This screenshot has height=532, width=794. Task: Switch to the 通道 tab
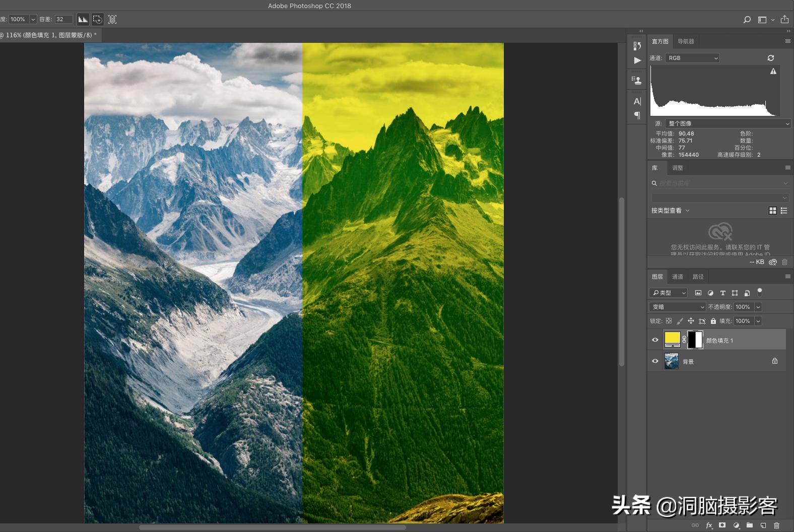pyautogui.click(x=678, y=277)
